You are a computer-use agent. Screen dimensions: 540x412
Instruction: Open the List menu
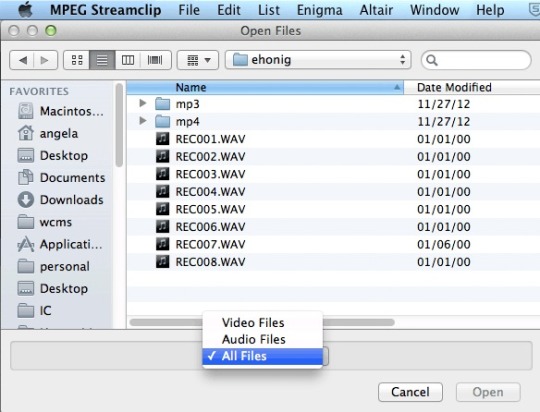tap(269, 10)
